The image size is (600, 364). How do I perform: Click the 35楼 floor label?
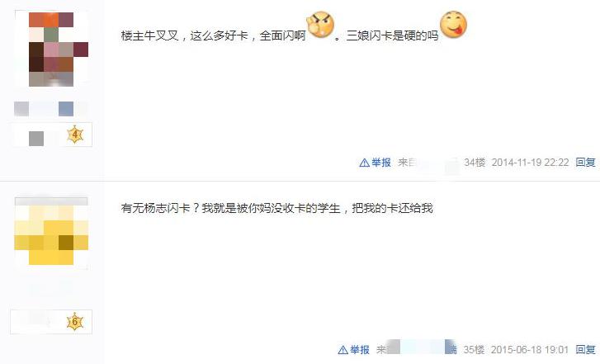coord(474,349)
